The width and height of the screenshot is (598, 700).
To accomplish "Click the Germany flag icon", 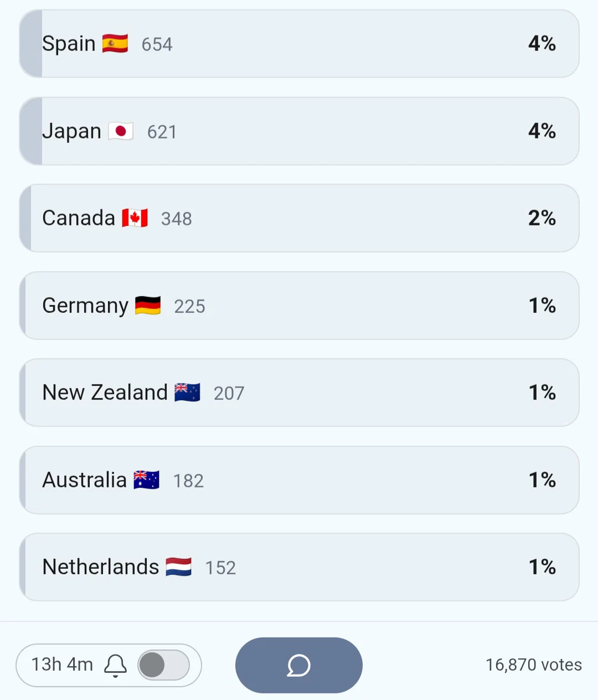I will (148, 306).
